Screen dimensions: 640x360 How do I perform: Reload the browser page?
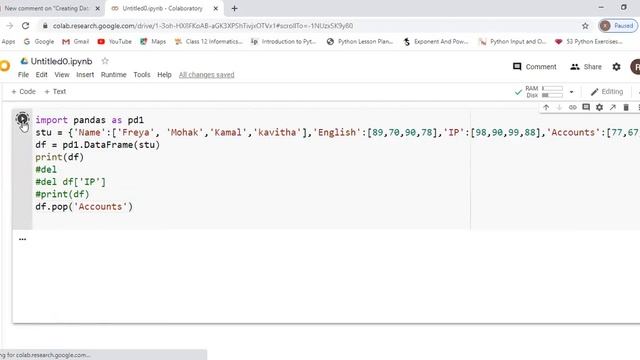pyautogui.click(x=25, y=26)
